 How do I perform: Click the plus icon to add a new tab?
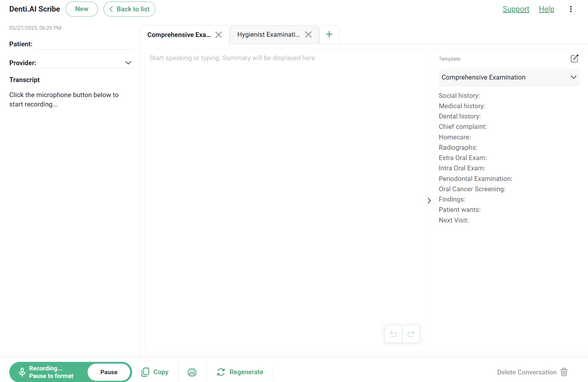pos(329,34)
